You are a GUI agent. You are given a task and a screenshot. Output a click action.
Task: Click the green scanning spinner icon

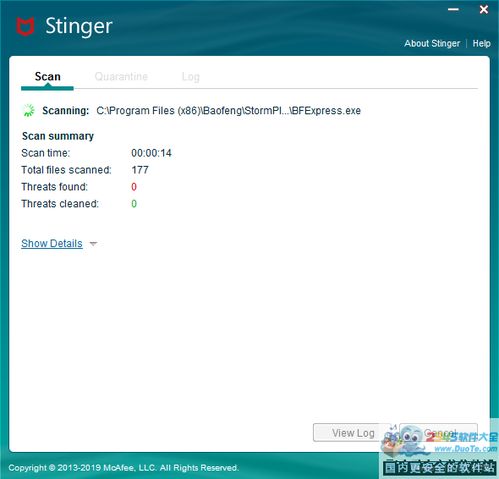tap(29, 110)
